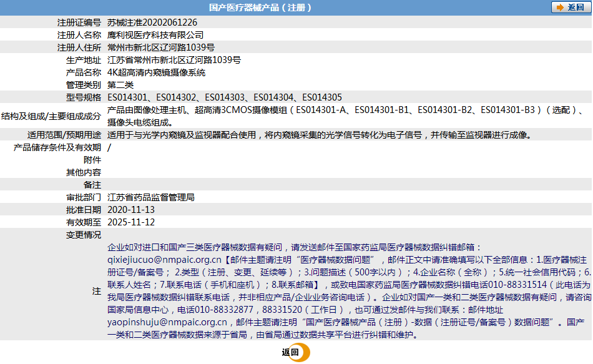The image size is (593, 364).
Task: Select model list starting with ES014301
Action: tap(225, 97)
